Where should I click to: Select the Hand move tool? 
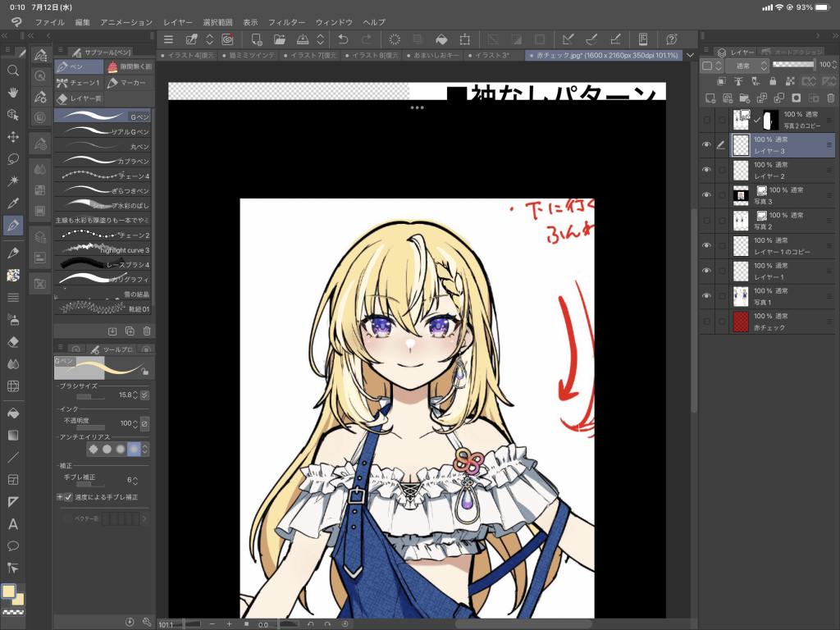(x=13, y=93)
